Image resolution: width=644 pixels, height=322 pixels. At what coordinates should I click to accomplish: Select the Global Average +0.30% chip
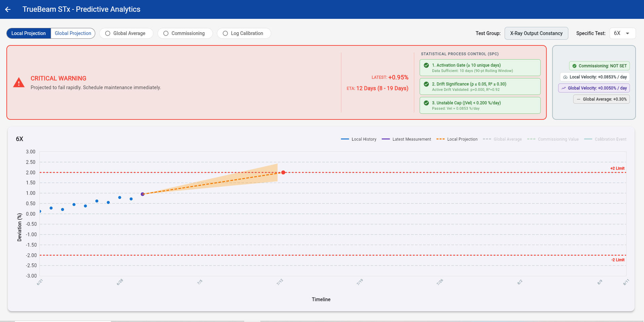pos(601,99)
